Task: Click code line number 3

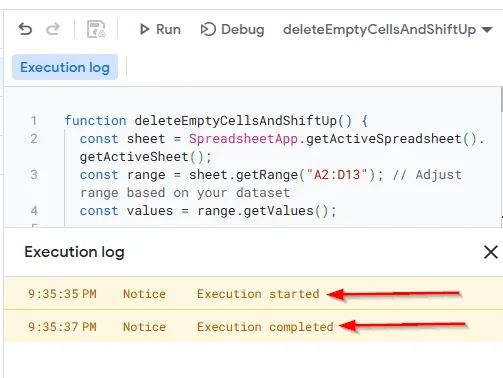Action: 34,175
